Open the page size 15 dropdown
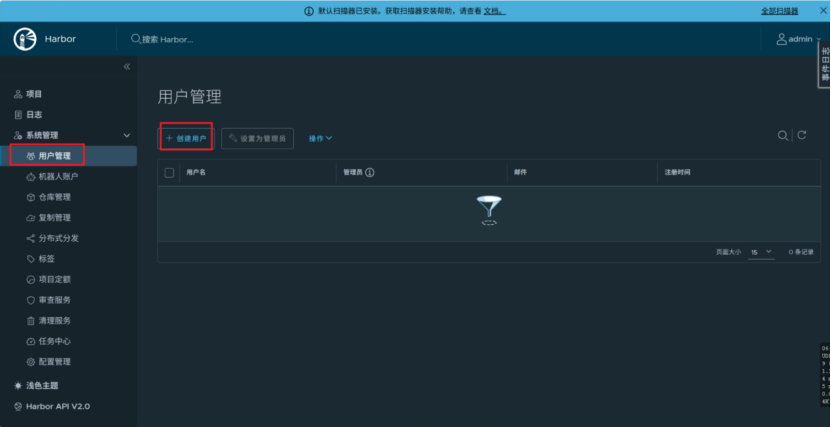Viewport: 831px width, 427px height. [761, 253]
